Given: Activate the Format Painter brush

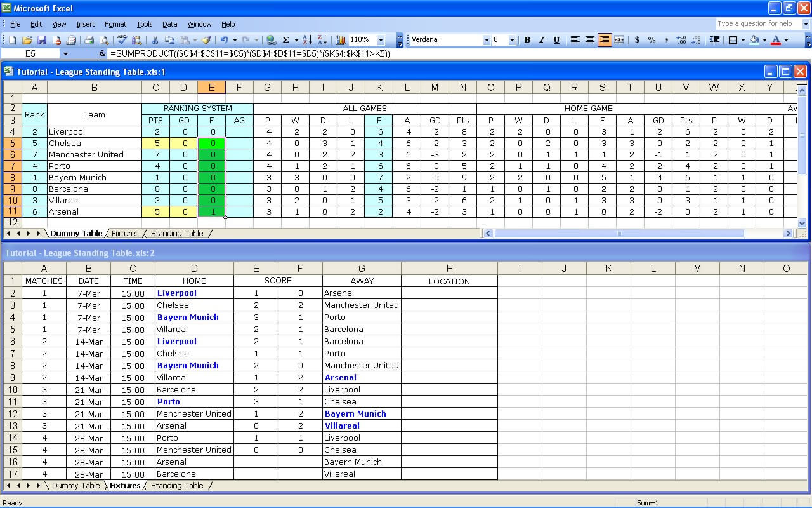Looking at the screenshot, I should pyautogui.click(x=207, y=40).
